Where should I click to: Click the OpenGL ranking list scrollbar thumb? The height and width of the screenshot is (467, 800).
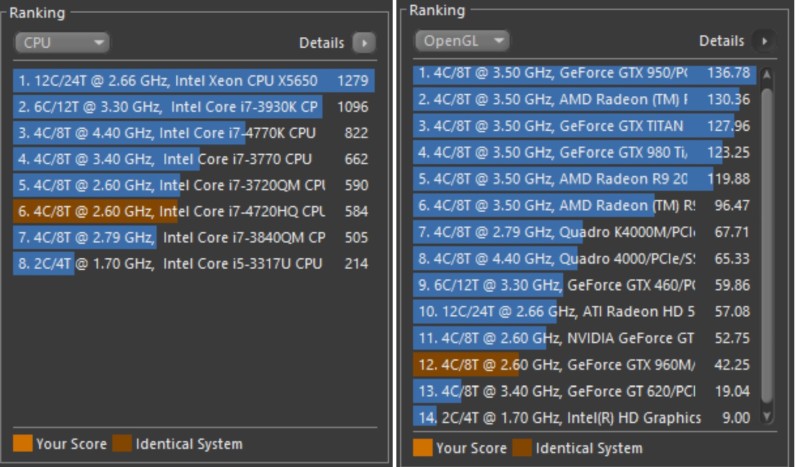tap(766, 245)
